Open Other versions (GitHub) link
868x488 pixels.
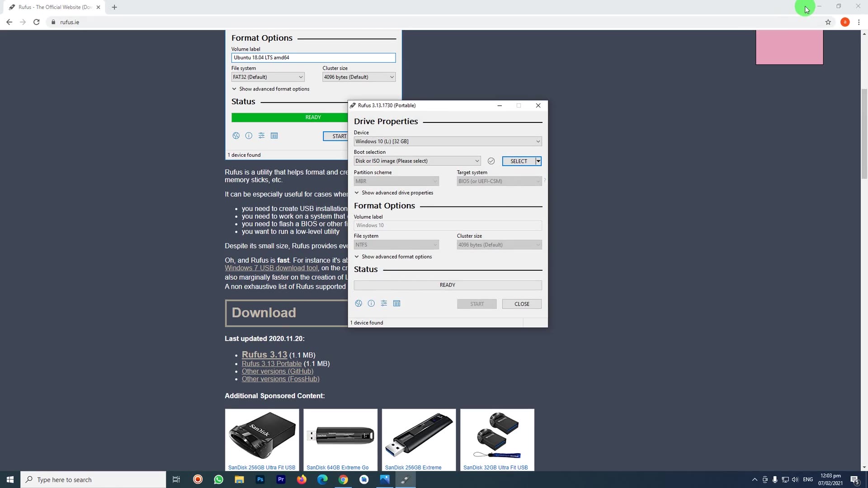tap(277, 371)
